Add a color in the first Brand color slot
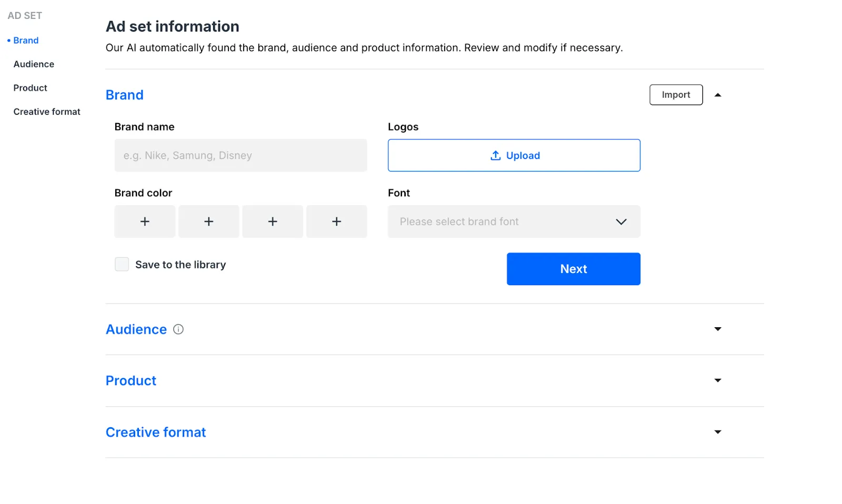 [145, 221]
